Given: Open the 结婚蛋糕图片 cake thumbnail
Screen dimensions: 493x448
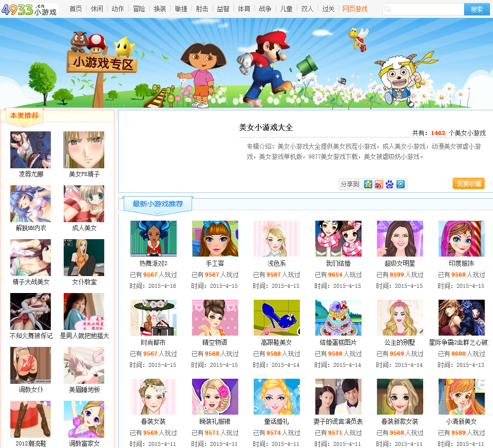Looking at the screenshot, I should click(338, 318).
